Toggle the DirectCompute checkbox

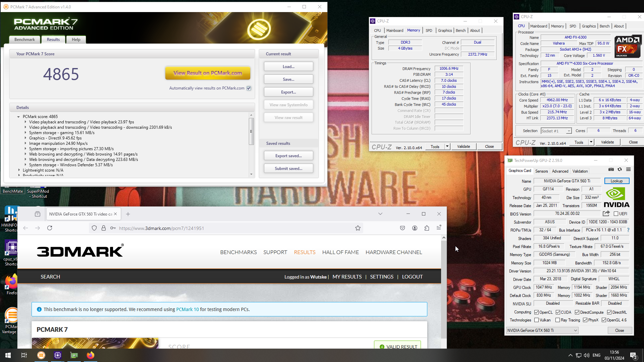click(x=577, y=312)
